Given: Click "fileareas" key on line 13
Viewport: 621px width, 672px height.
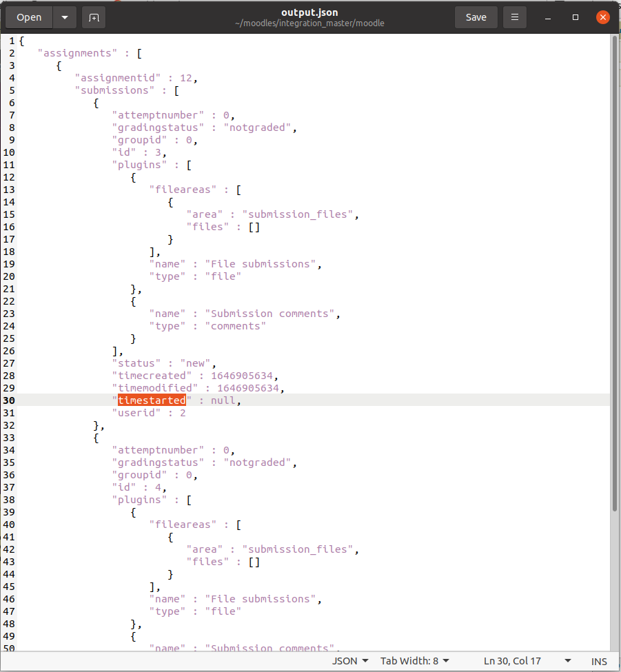Looking at the screenshot, I should click(x=183, y=190).
